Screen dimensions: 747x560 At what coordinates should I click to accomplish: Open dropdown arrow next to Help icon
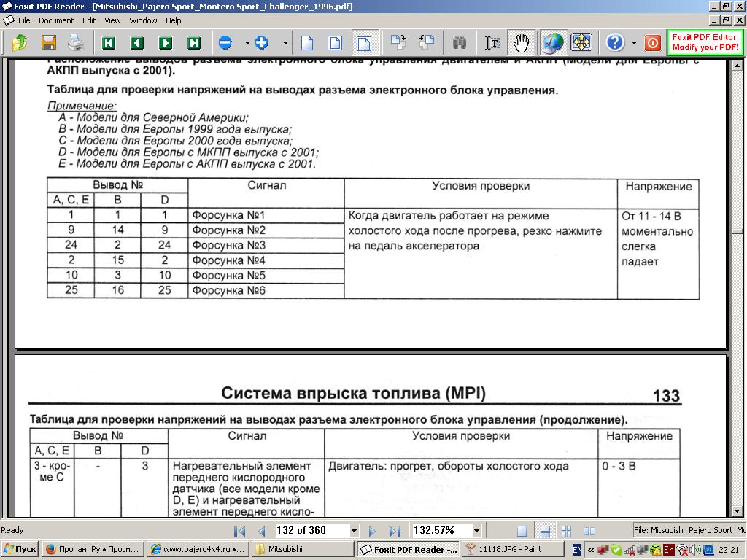click(634, 43)
